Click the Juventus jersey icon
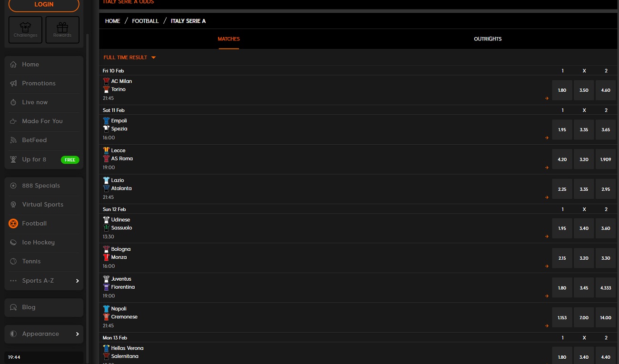 [x=106, y=279]
